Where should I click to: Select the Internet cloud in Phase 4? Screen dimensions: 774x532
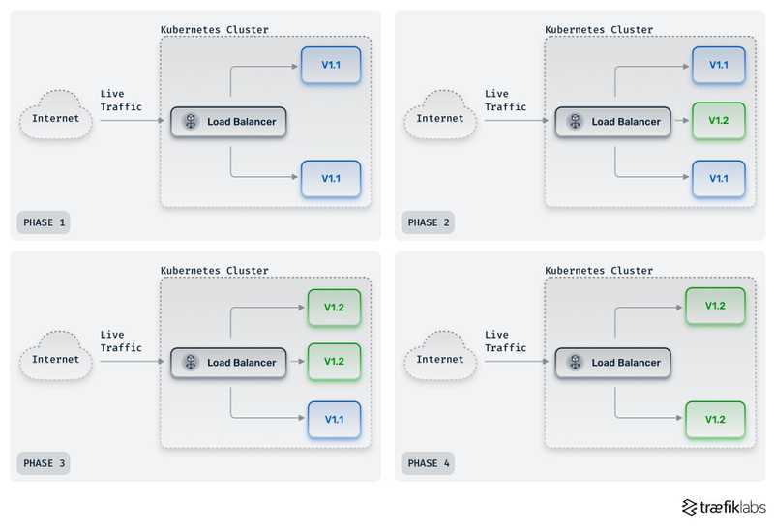(440, 360)
